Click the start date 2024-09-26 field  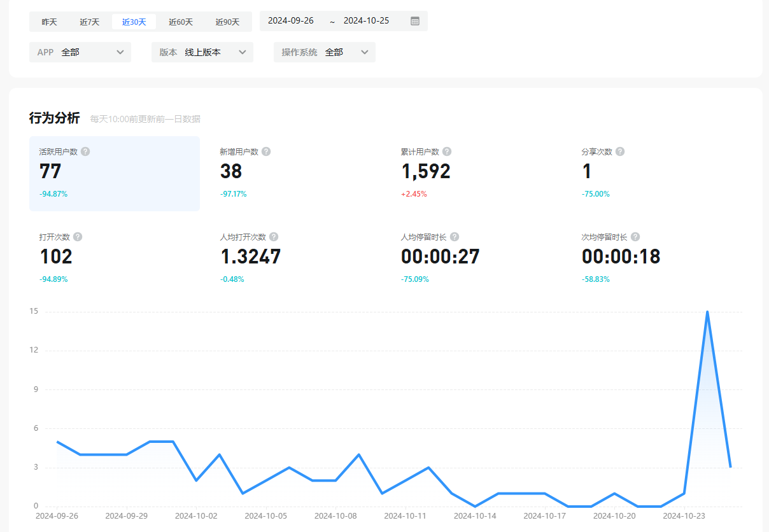point(291,21)
